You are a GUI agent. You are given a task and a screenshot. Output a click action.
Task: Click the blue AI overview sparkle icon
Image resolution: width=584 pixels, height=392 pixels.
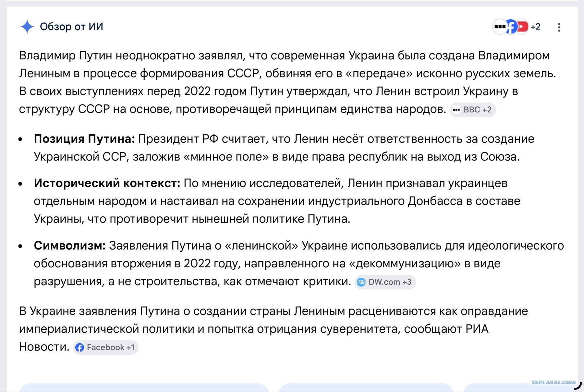pyautogui.click(x=27, y=27)
